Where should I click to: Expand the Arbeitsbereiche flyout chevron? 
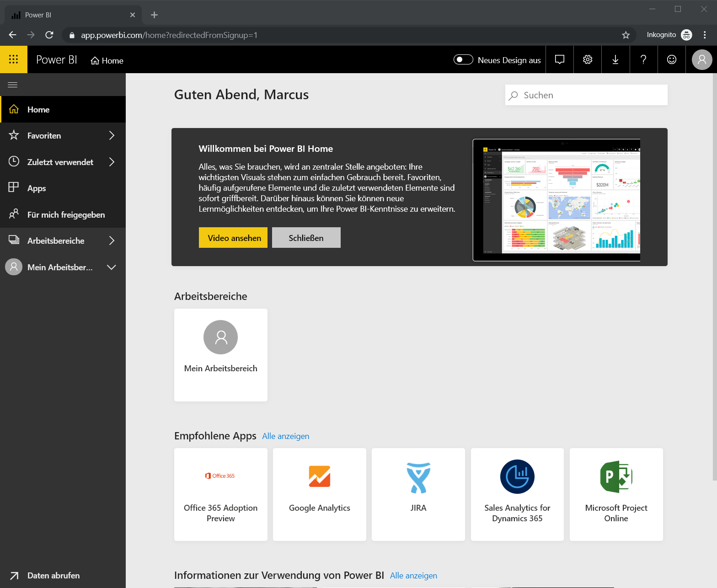112,241
